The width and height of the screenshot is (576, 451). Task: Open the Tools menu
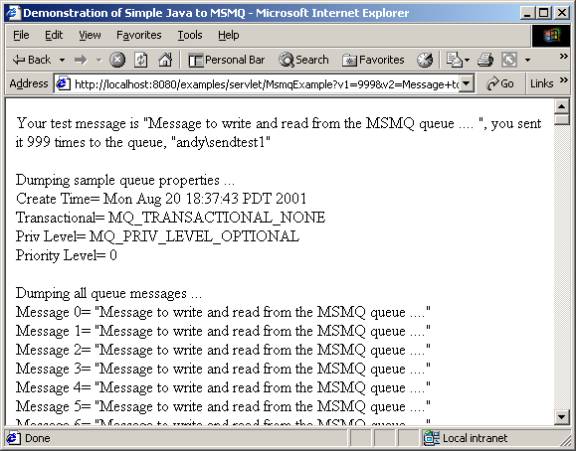pyautogui.click(x=190, y=35)
